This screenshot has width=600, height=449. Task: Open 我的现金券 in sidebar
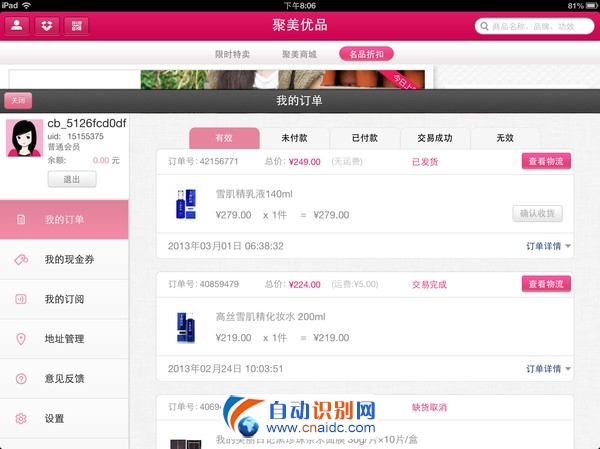(x=64, y=260)
